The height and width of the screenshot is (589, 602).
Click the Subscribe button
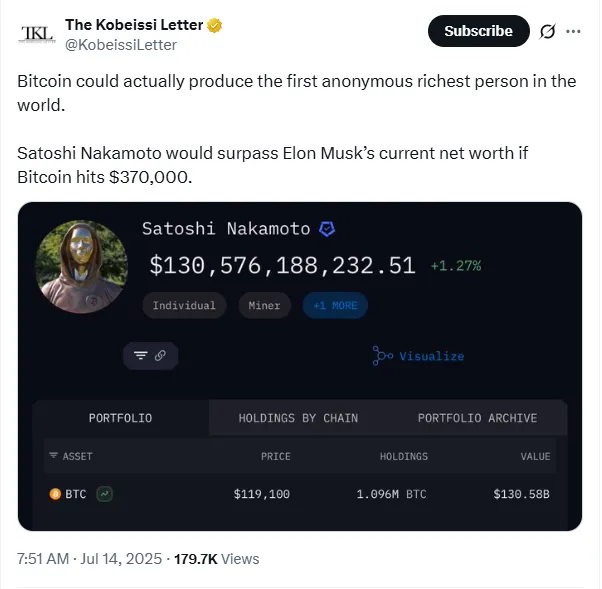(478, 31)
